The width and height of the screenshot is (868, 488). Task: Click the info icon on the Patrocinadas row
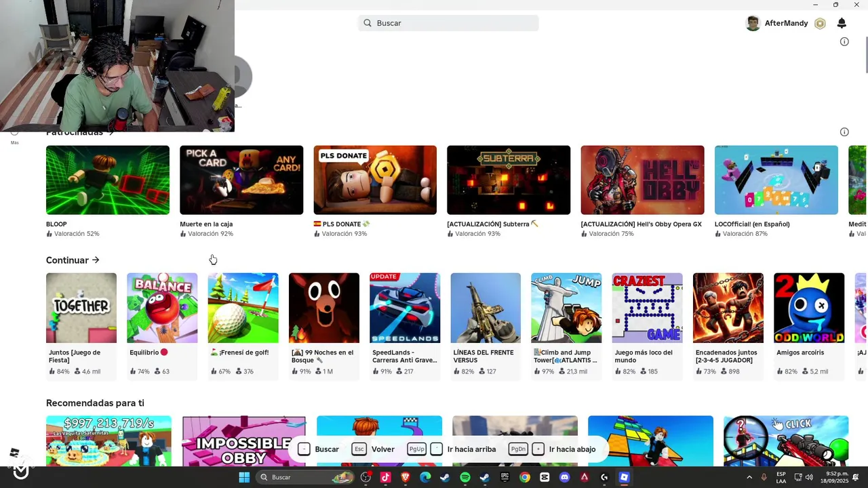point(844,131)
